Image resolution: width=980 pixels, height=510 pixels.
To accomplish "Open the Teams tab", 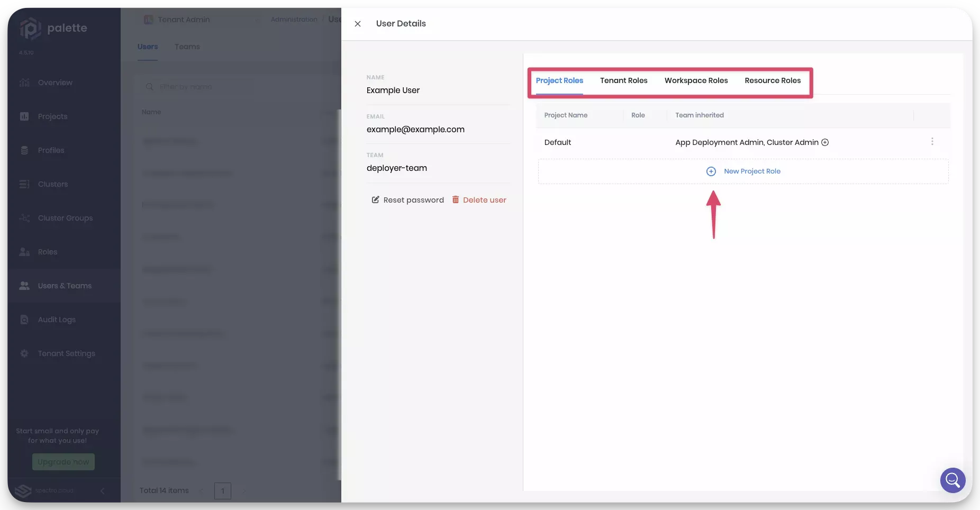I will point(187,47).
